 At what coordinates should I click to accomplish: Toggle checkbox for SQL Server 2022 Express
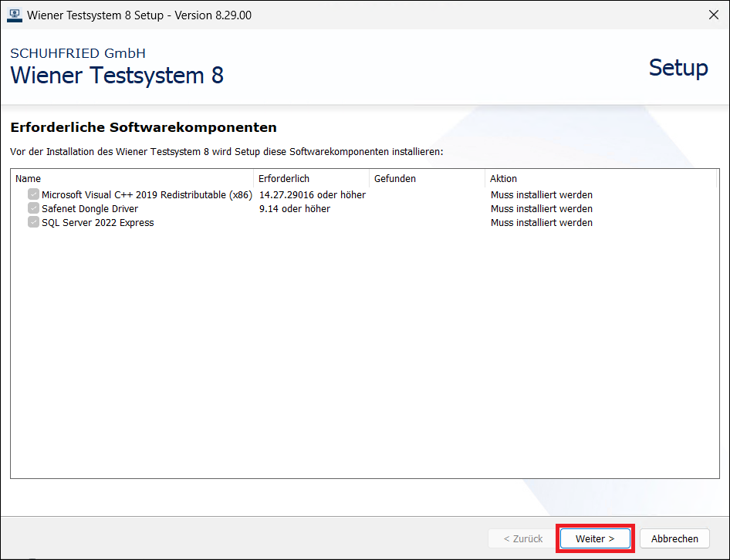pos(33,222)
